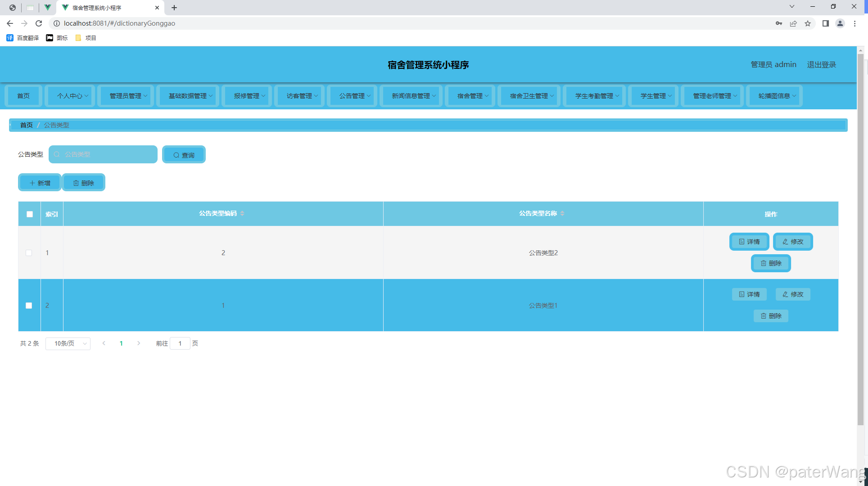This screenshot has height=486, width=868.
Task: Go to next page arrow in pagination
Action: pos(139,343)
